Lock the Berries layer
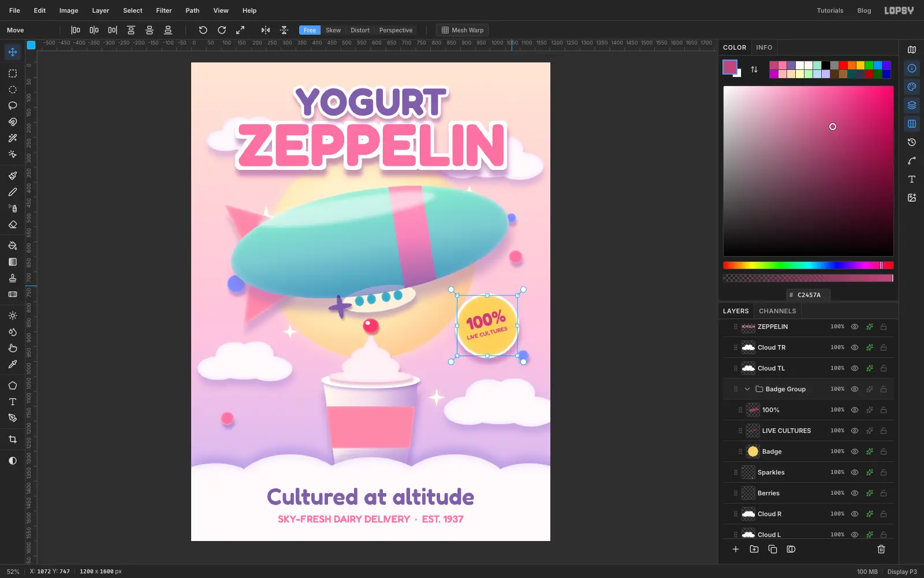 [884, 493]
